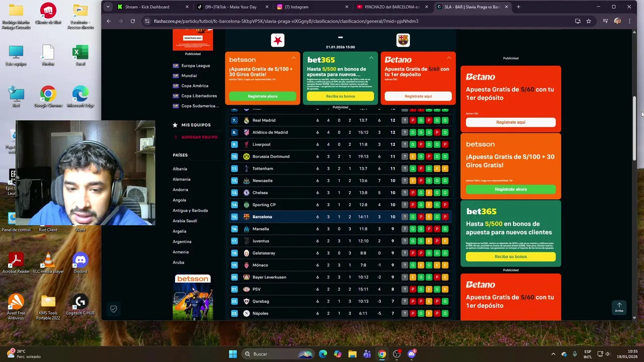Click the page vertical scrollbar thumb
644x362 pixels.
point(635,128)
